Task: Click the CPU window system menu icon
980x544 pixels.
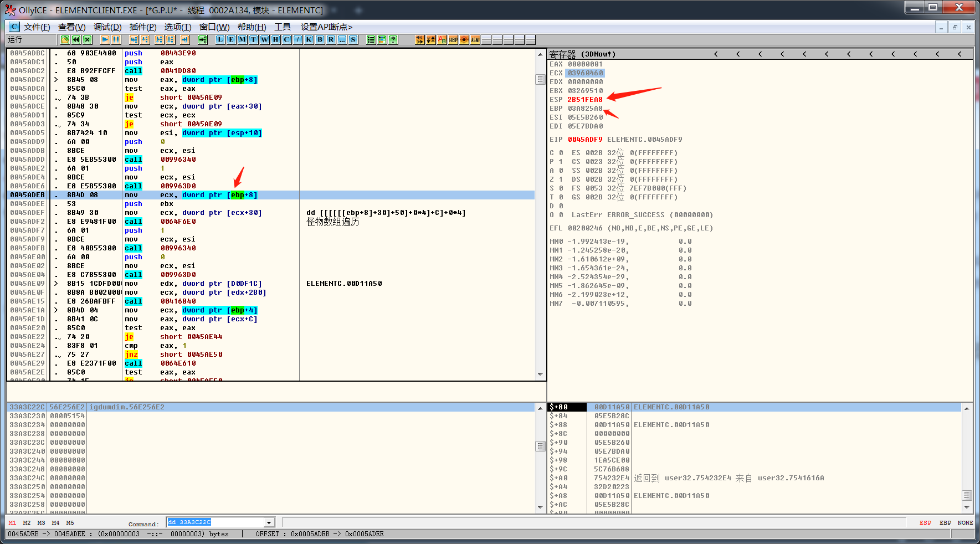Action: point(14,27)
